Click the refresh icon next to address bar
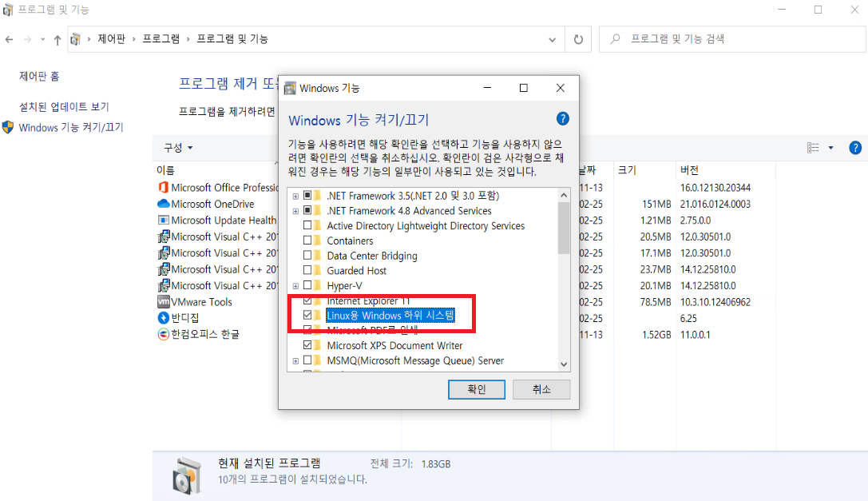Screen dimensions: 868x501 tap(578, 39)
